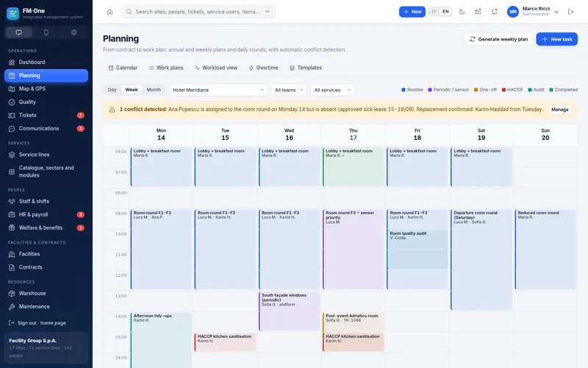The image size is (588, 368).
Task: Open Warehouse section
Action: 46,293
